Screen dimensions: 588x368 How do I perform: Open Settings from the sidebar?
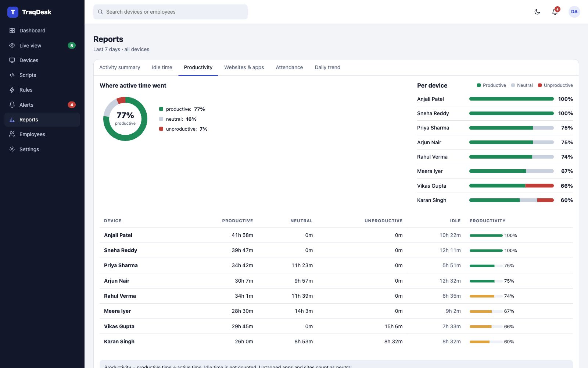pyautogui.click(x=42, y=149)
